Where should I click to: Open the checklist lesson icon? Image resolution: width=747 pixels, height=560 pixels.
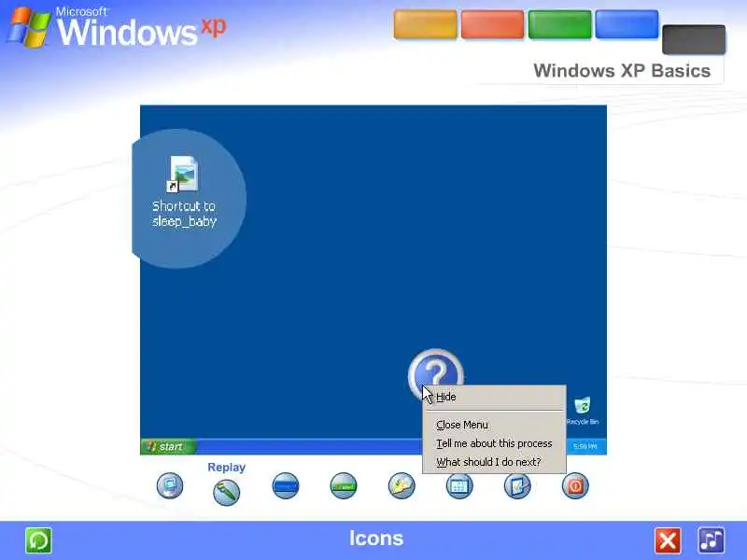click(517, 485)
